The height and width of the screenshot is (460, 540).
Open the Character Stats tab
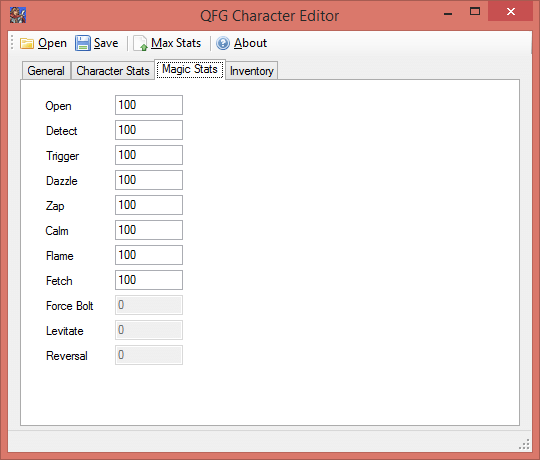113,71
